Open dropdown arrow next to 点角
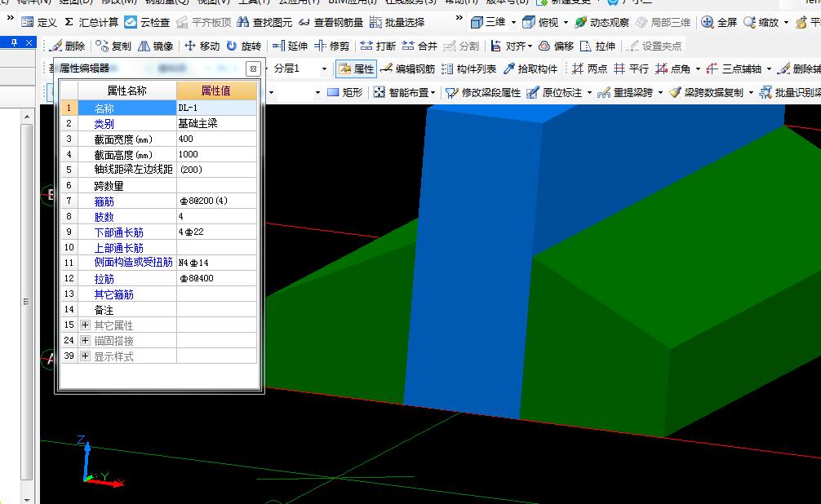The width and height of the screenshot is (821, 504). click(698, 69)
